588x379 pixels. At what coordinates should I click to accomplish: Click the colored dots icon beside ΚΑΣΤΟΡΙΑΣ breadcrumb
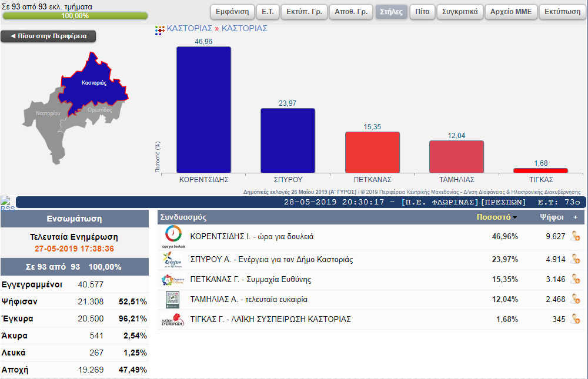point(159,29)
